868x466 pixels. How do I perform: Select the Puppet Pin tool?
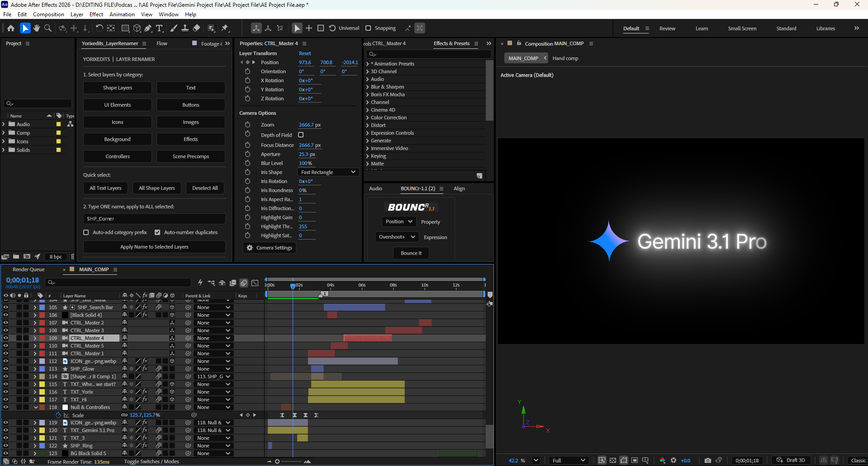pos(225,28)
